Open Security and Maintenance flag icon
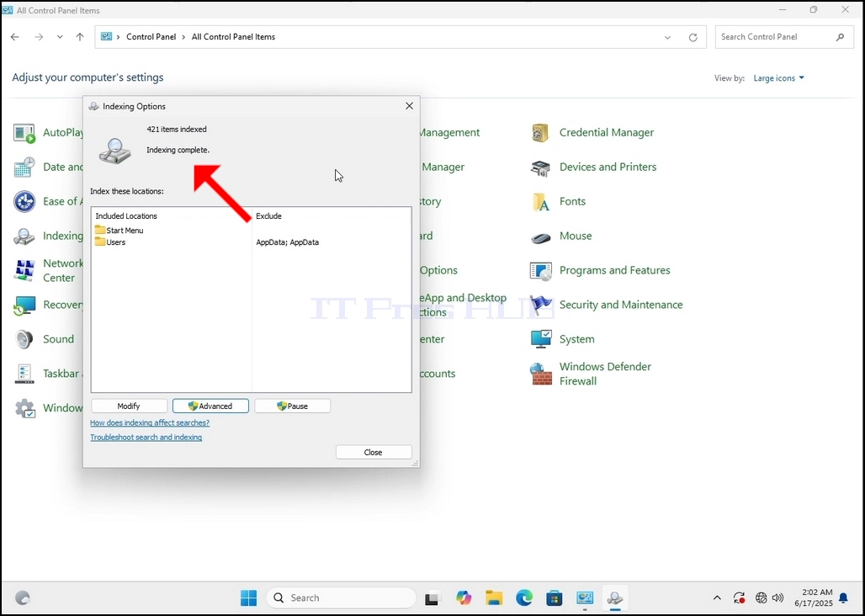The height and width of the screenshot is (616, 865). click(x=540, y=305)
